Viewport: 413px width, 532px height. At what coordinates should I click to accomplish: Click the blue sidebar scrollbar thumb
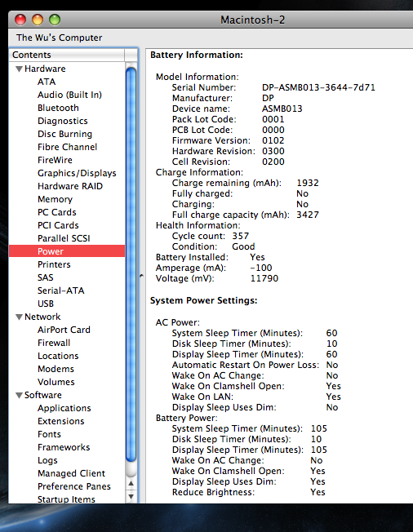click(x=131, y=264)
